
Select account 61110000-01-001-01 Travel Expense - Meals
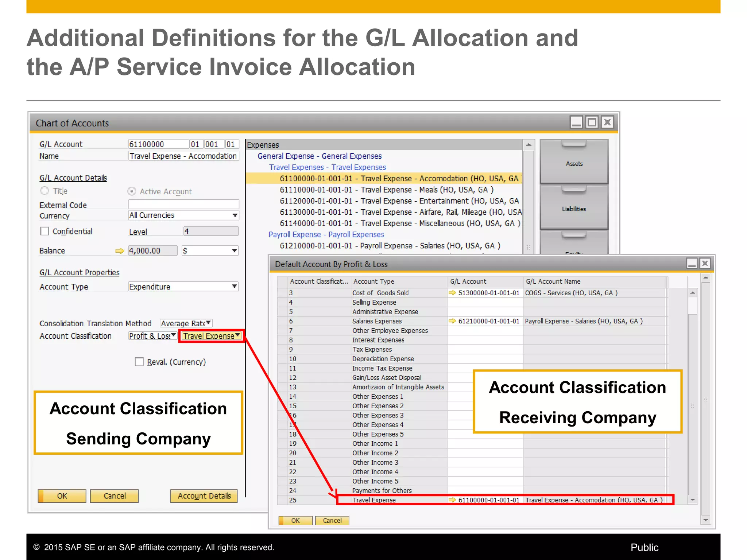(387, 190)
